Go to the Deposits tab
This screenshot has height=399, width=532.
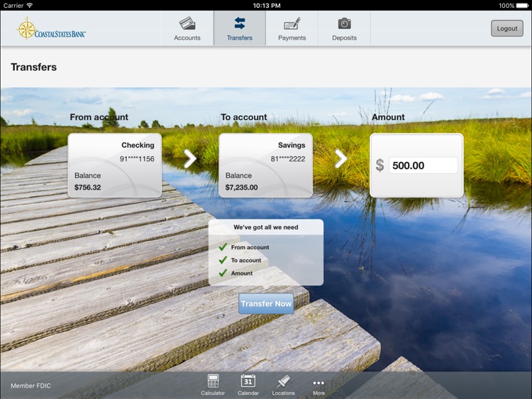[x=344, y=28]
